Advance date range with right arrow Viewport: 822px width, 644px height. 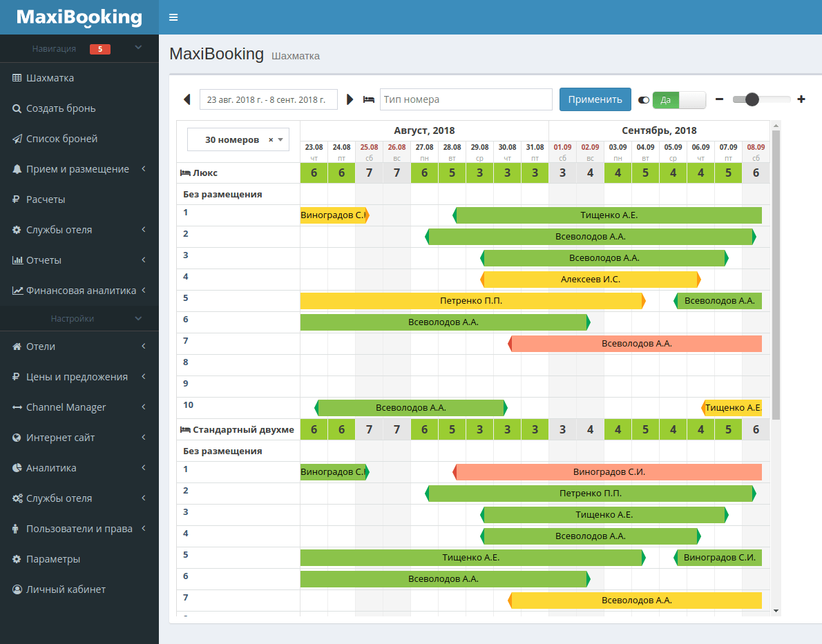[x=350, y=99]
